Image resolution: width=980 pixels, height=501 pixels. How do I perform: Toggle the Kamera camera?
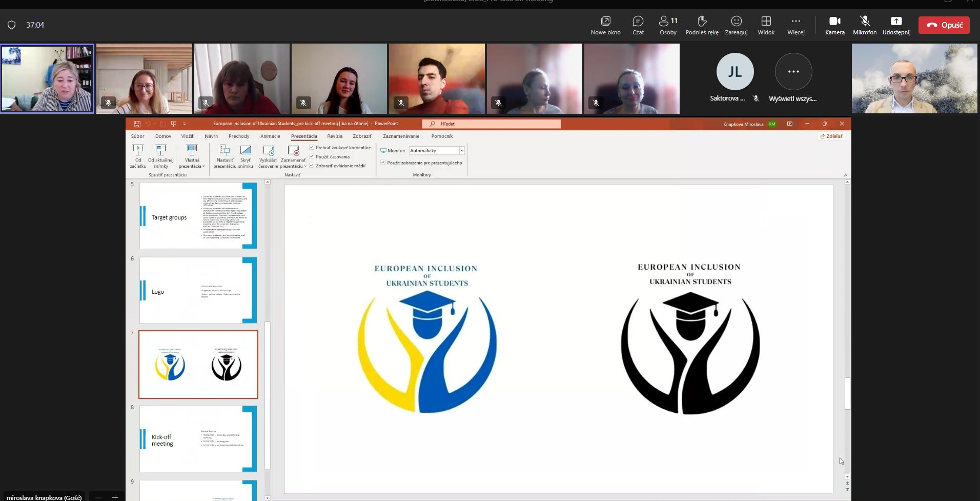(834, 25)
